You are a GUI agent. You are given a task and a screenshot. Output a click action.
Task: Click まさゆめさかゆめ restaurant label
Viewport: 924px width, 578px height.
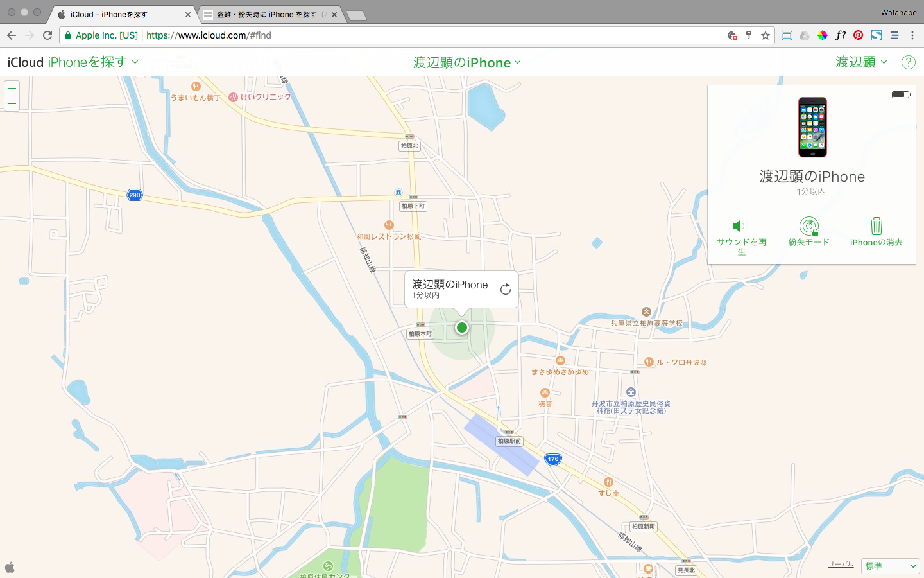[x=560, y=372]
